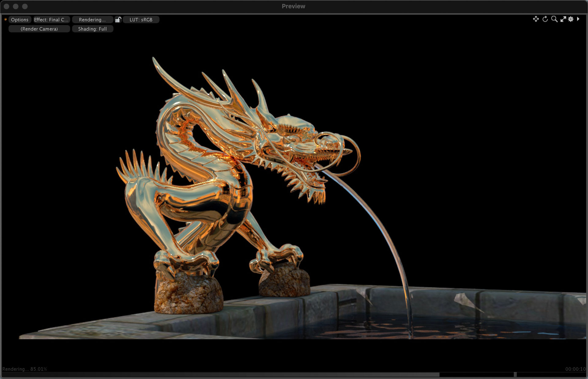Select the magnifier zoom icon

click(554, 19)
